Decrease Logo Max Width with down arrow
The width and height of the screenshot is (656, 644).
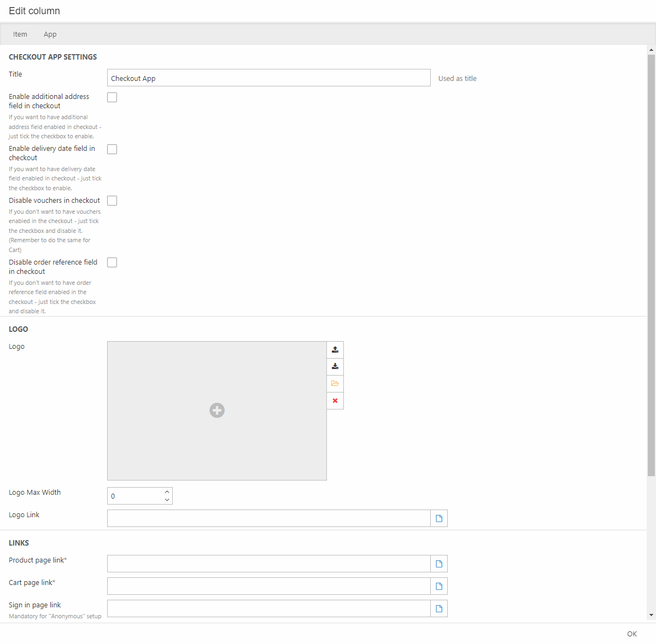pos(167,500)
